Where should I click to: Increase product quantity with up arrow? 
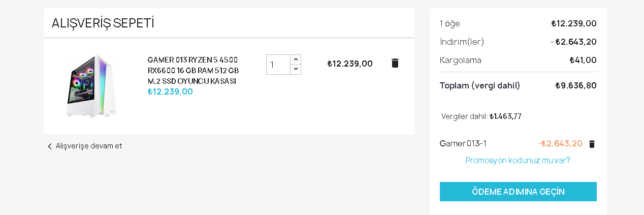point(296,59)
